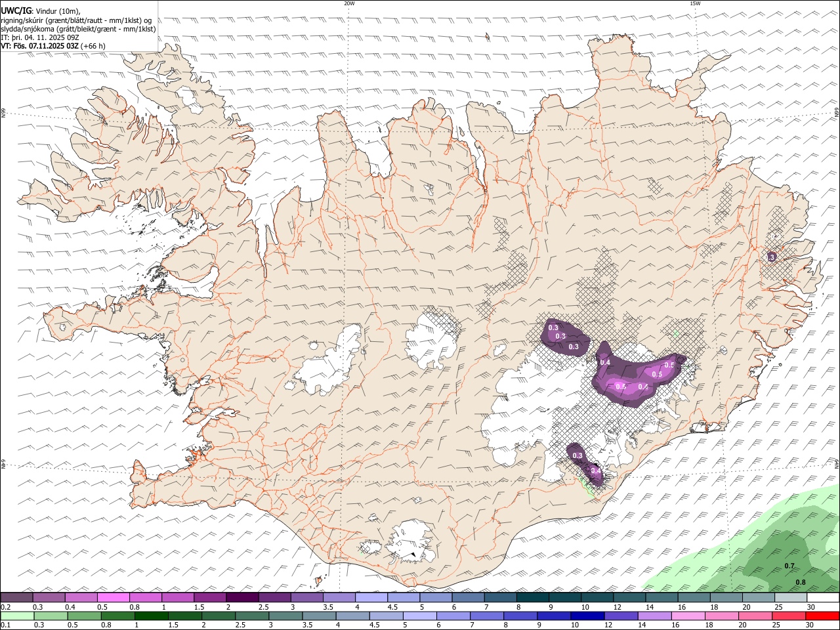This screenshot has height=630, width=840.
Task: Select the lower legend swatch between 16 and 18
Action: (x=689, y=616)
